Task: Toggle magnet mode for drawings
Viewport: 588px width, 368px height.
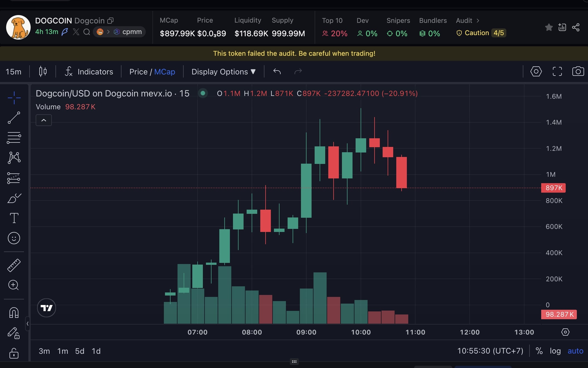Action: (x=14, y=312)
